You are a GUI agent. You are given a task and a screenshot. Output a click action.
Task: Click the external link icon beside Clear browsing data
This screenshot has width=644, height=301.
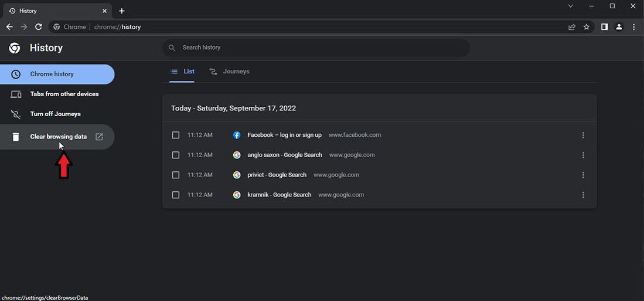pyautogui.click(x=99, y=137)
